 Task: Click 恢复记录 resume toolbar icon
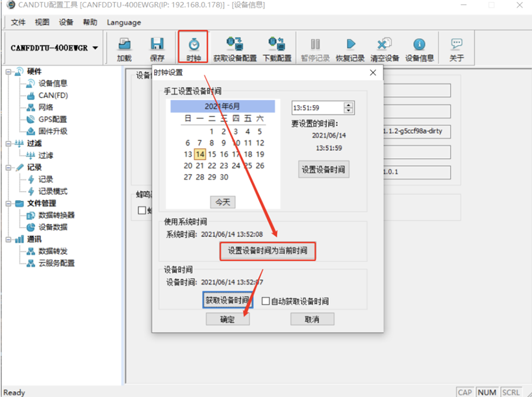(x=350, y=49)
